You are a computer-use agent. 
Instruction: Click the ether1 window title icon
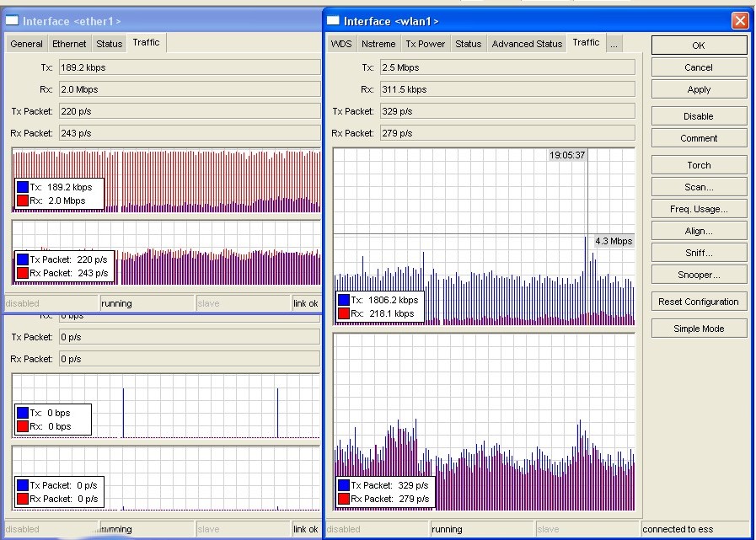coord(13,21)
